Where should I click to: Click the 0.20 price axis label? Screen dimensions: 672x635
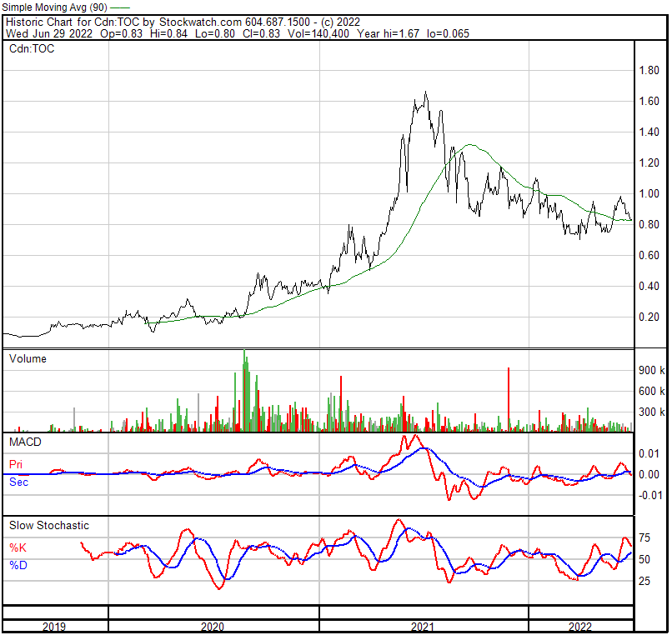pos(649,317)
